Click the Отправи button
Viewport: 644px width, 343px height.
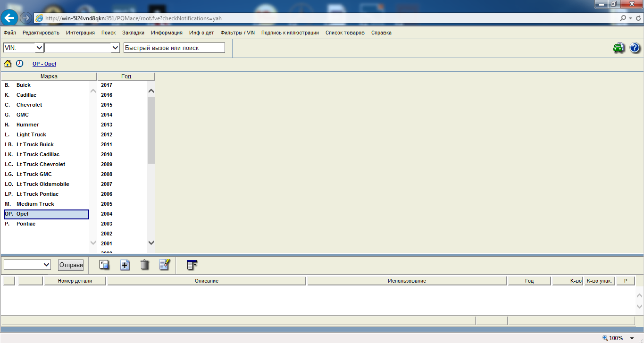pos(71,265)
